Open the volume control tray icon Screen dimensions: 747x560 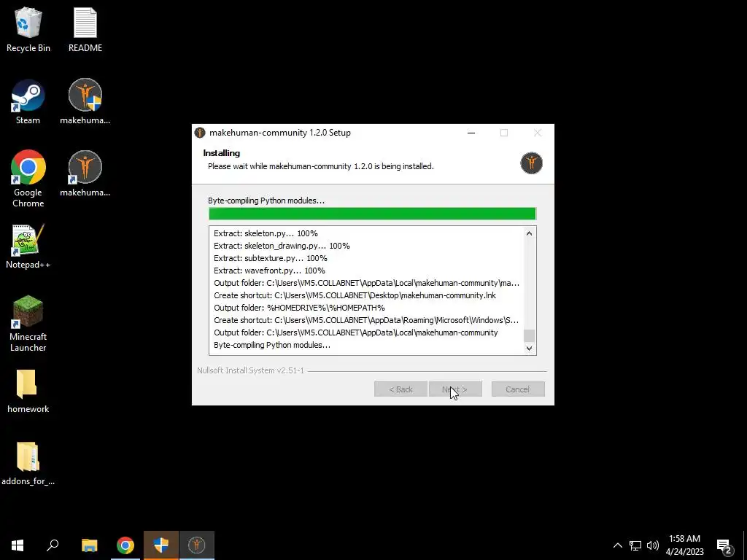[653, 545]
